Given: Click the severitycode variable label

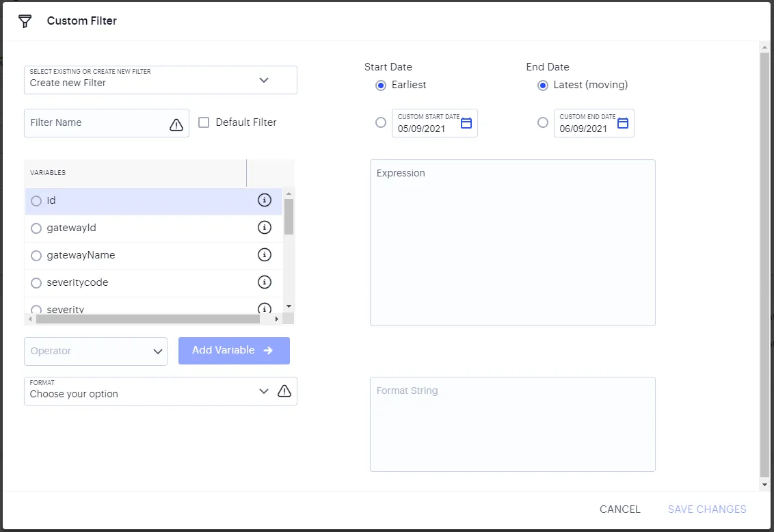Looking at the screenshot, I should 77,282.
